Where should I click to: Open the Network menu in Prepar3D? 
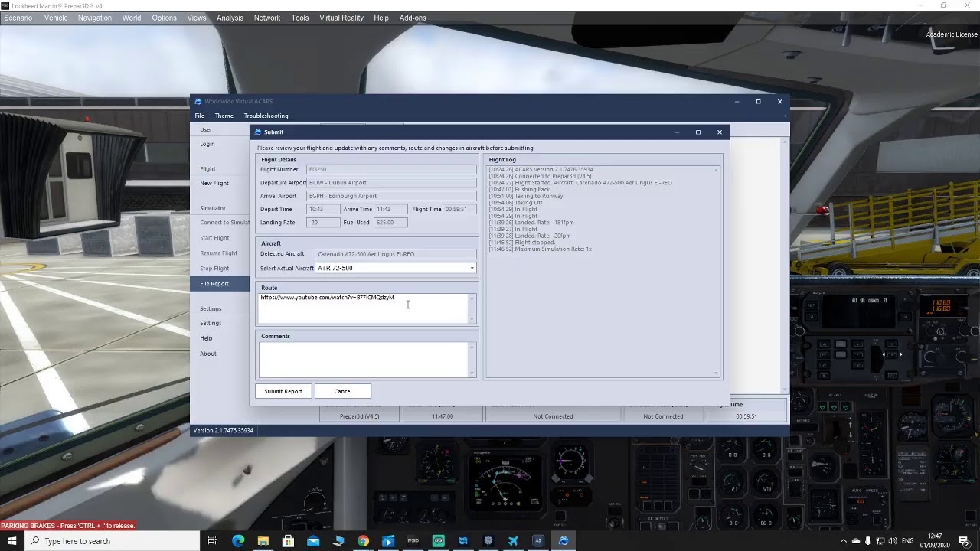(x=267, y=18)
